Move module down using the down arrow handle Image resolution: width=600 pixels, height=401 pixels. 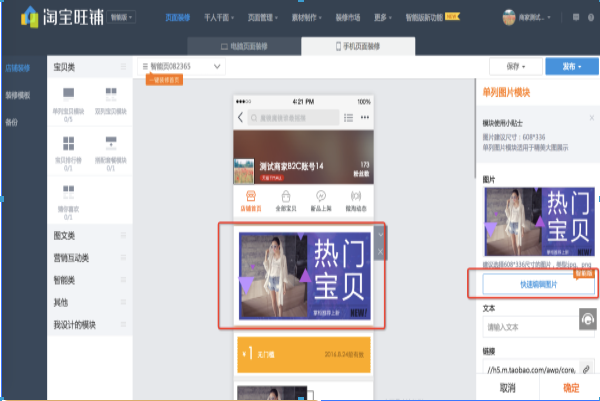click(380, 235)
